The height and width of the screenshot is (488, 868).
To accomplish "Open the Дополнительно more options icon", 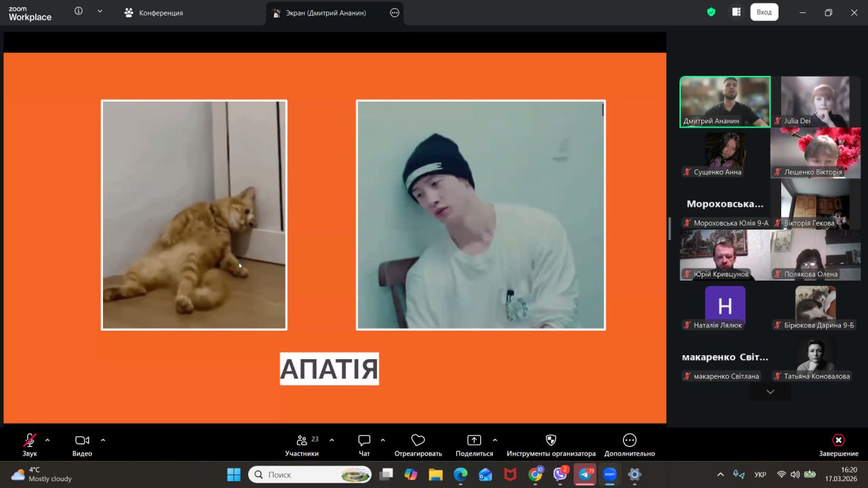I will (x=629, y=441).
